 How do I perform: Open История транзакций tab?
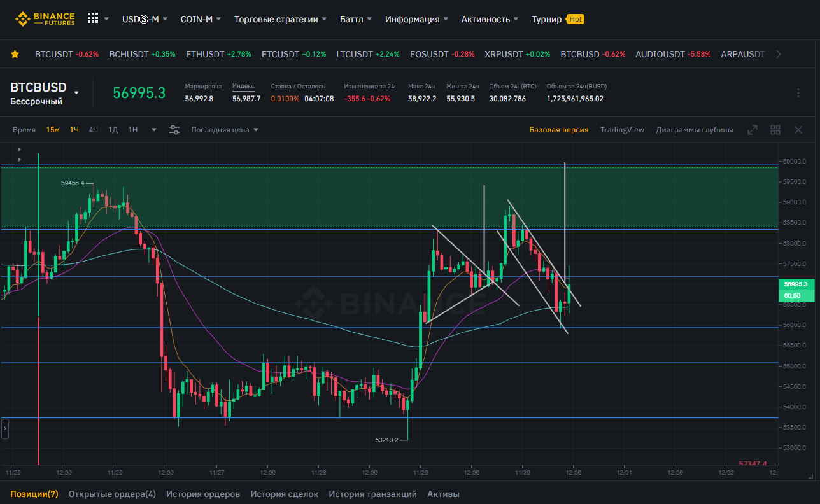coord(373,494)
